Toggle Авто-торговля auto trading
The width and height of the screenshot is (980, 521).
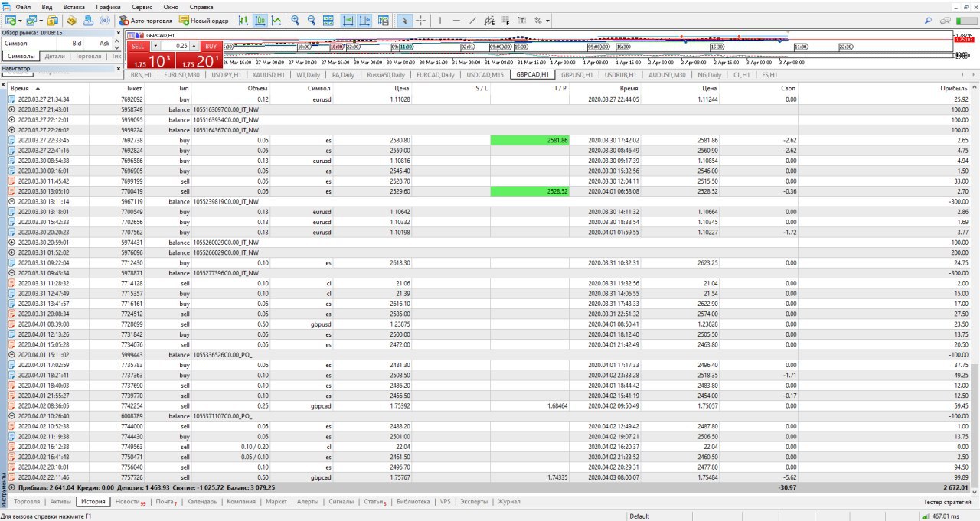tap(146, 21)
